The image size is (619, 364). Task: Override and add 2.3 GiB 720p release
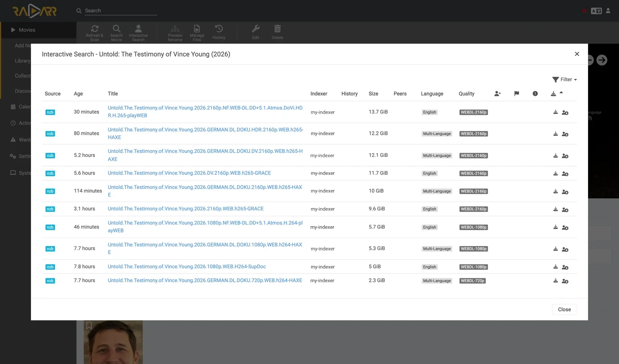pos(565,281)
